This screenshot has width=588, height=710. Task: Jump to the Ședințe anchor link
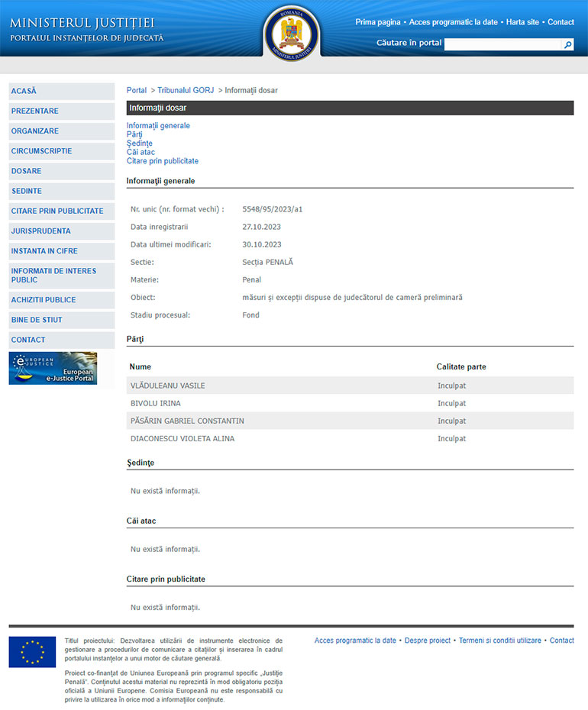(140, 143)
